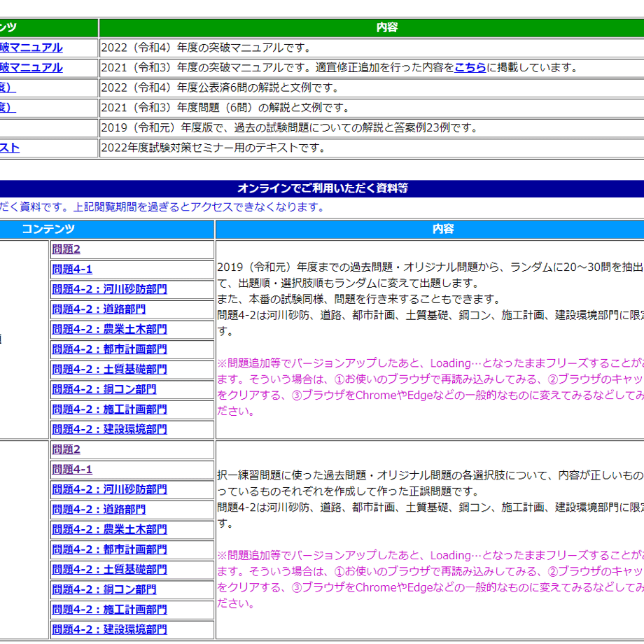Open 問題4-2：建設環境部門 in the 正誤問題 group
This screenshot has height=644, width=644.
(x=110, y=629)
